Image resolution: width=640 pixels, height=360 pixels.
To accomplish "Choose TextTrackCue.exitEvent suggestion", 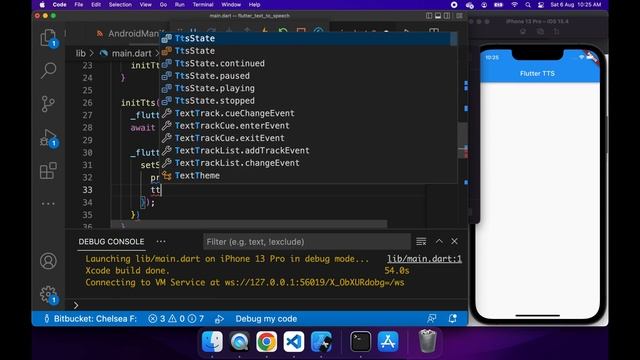I will [308, 138].
